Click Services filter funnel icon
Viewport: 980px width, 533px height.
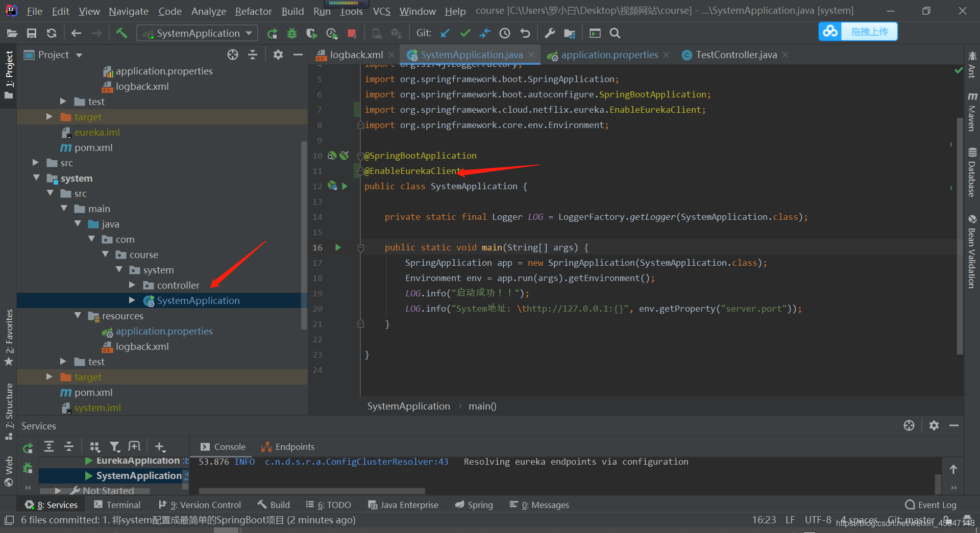[115, 447]
